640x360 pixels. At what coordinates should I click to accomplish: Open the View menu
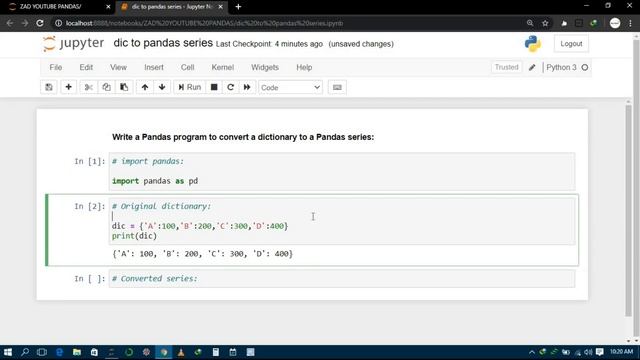click(118, 67)
